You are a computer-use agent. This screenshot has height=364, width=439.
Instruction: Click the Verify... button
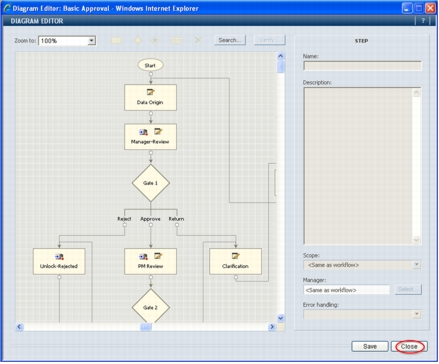click(270, 40)
